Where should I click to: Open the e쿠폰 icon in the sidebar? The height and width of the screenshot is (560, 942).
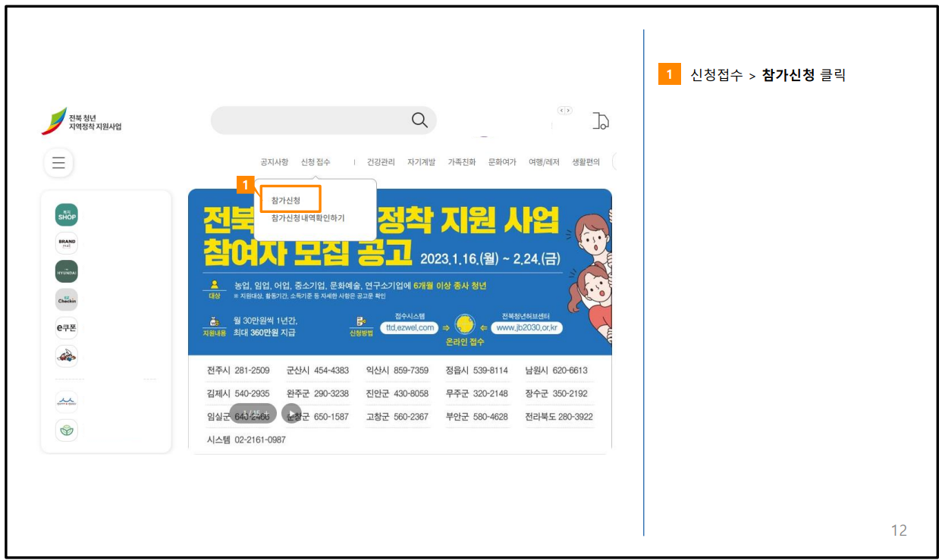pos(66,328)
